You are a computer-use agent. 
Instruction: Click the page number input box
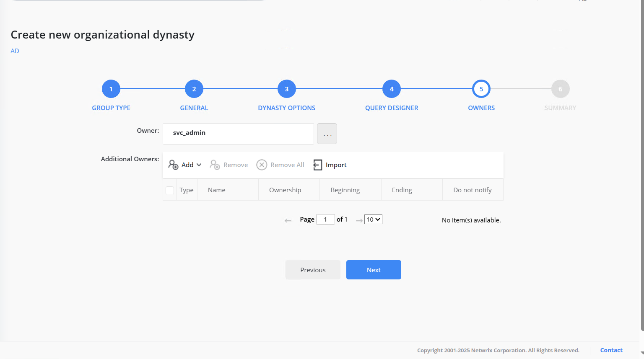pyautogui.click(x=325, y=220)
